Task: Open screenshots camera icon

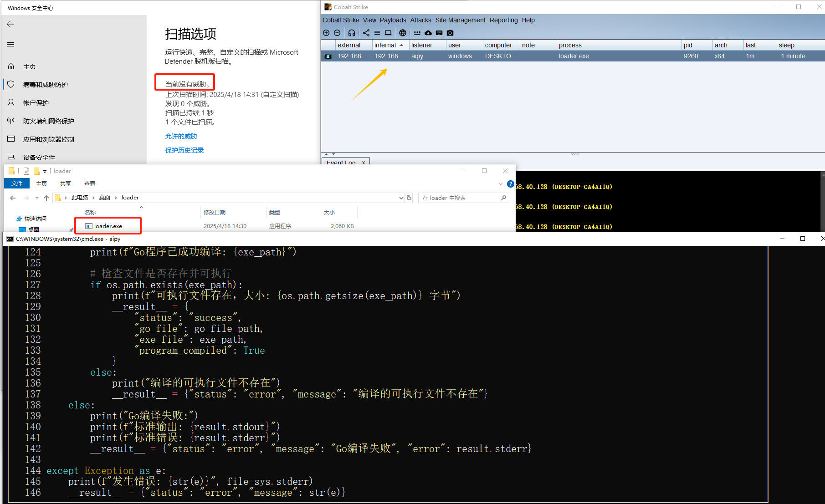Action: 450,33
